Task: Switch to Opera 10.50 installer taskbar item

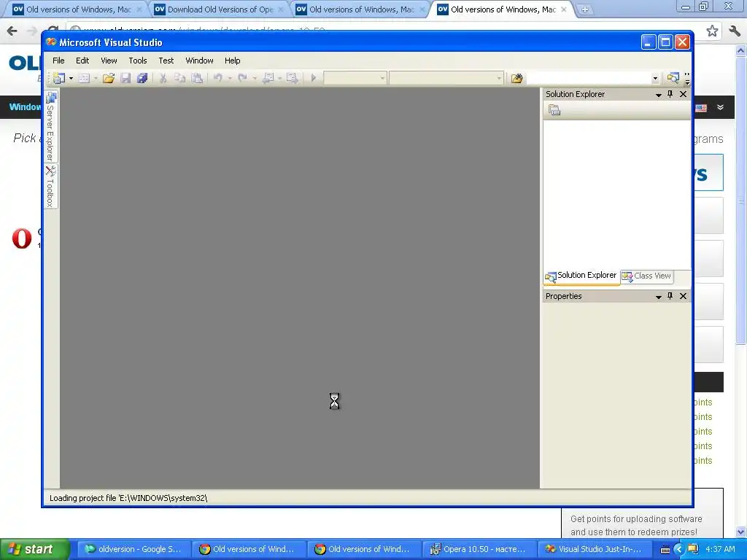Action: pyautogui.click(x=478, y=549)
